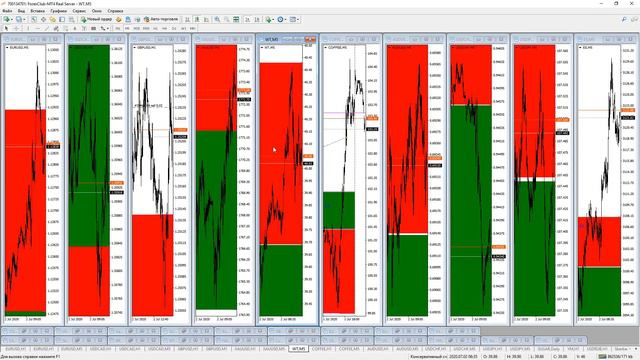
Task: Open the Графики menu
Action: [59, 11]
